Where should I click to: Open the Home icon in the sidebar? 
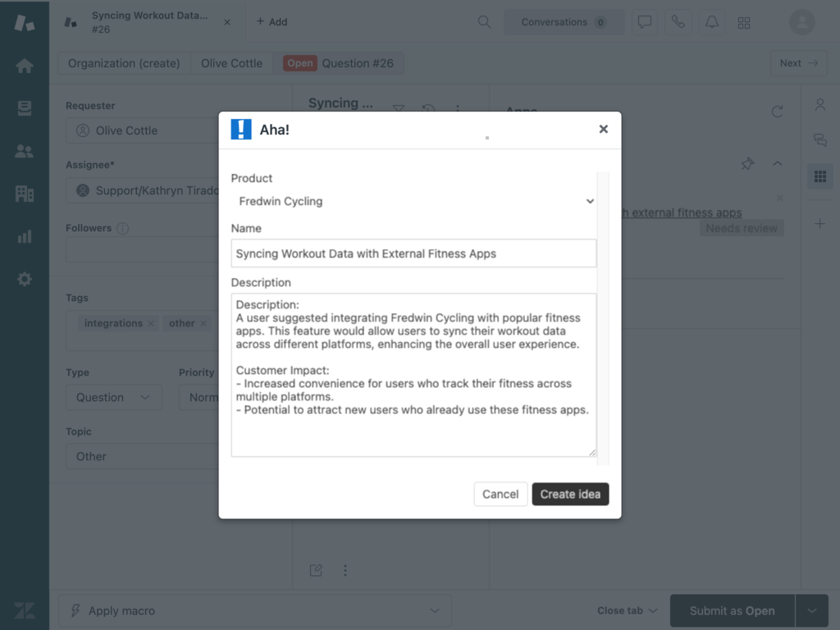coord(24,66)
